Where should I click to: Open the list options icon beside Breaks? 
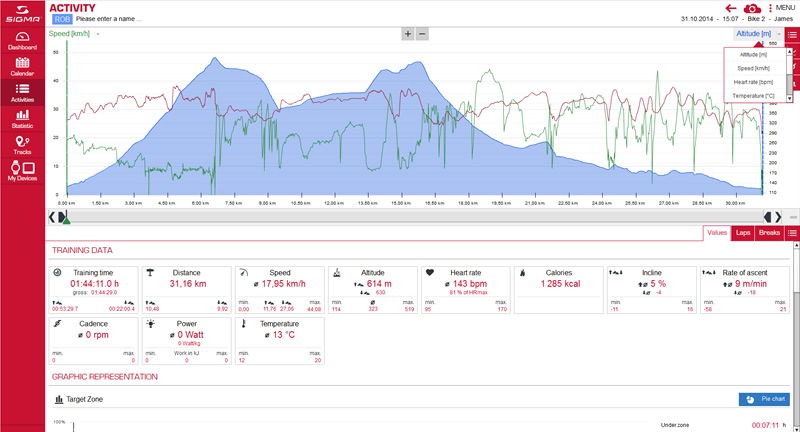pyautogui.click(x=792, y=233)
